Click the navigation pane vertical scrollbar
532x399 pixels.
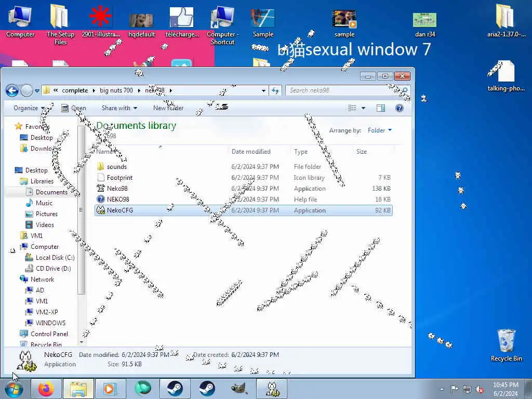tap(81, 210)
